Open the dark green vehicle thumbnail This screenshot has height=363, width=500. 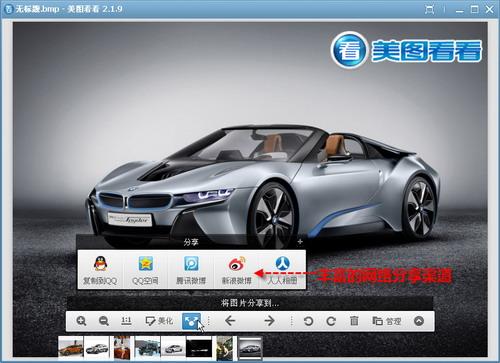148,348
